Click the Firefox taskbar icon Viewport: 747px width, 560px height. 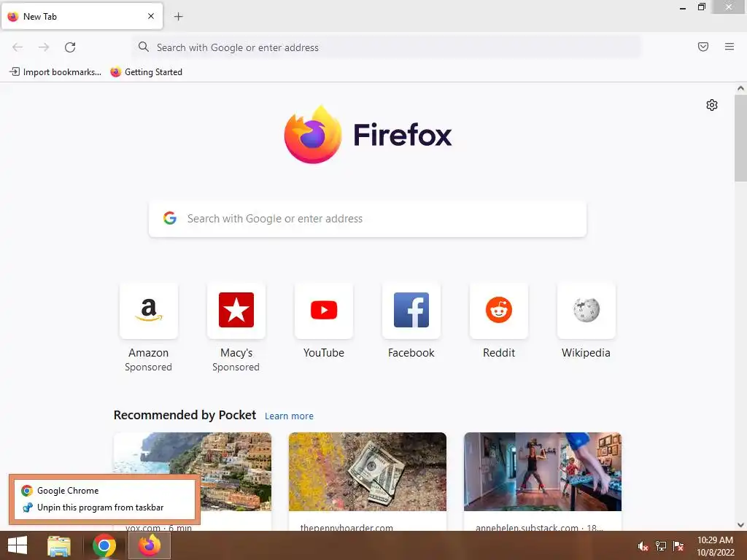(x=150, y=545)
